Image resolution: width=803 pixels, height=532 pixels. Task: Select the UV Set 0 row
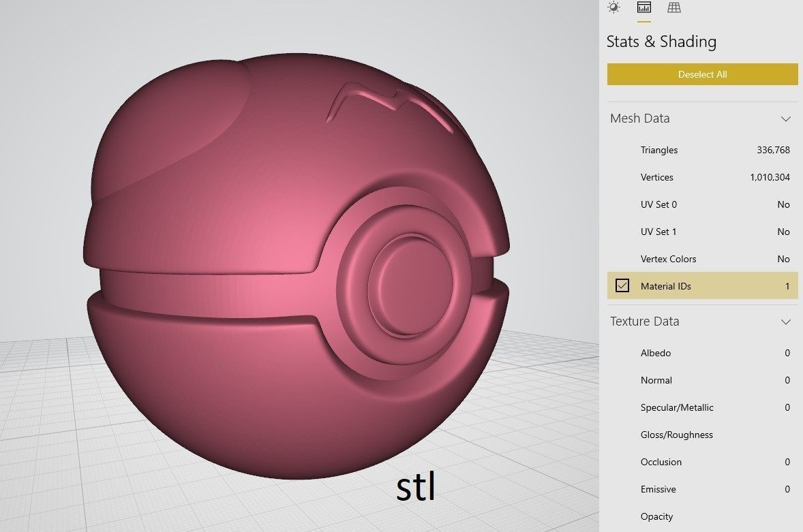pos(702,204)
